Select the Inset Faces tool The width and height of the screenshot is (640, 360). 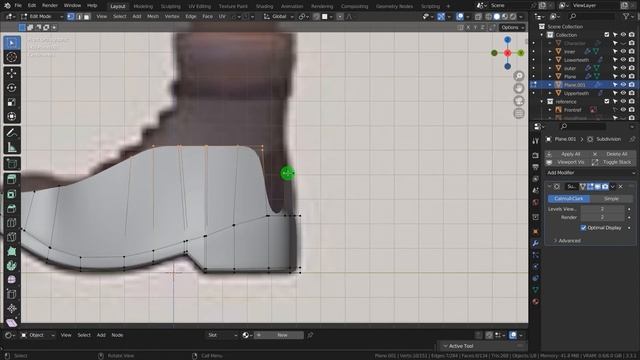pos(11,194)
